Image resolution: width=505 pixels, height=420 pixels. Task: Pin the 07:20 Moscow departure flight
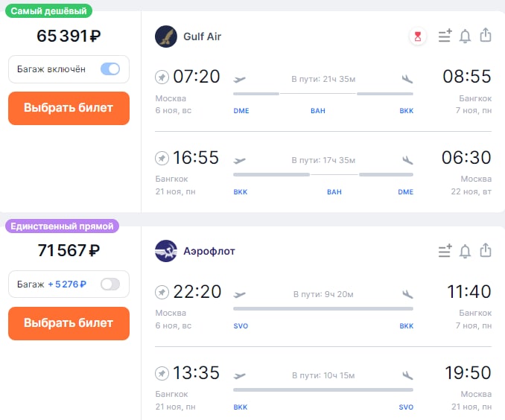162,77
